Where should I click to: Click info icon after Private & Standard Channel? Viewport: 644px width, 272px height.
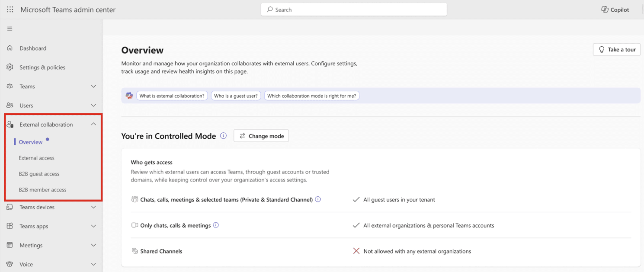pos(318,200)
